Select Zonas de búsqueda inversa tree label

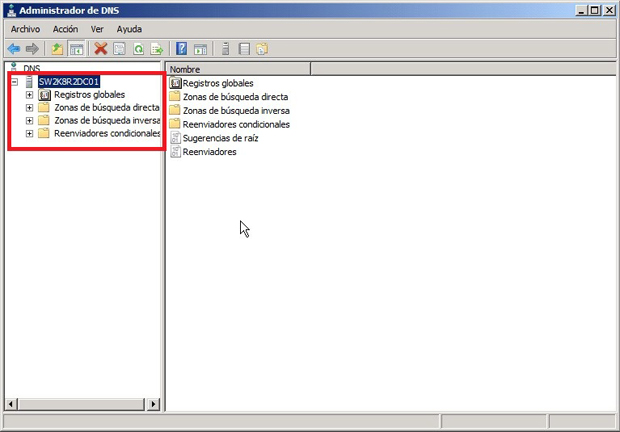click(x=107, y=121)
